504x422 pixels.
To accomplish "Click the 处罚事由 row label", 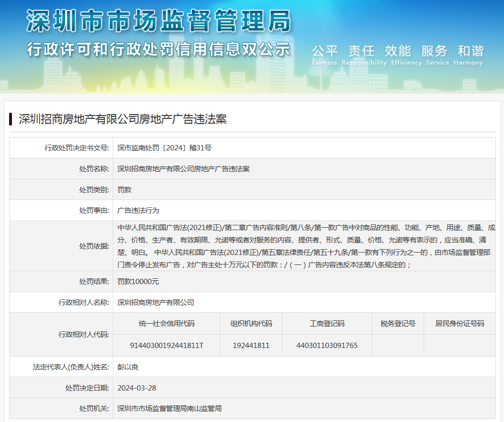I will [94, 211].
